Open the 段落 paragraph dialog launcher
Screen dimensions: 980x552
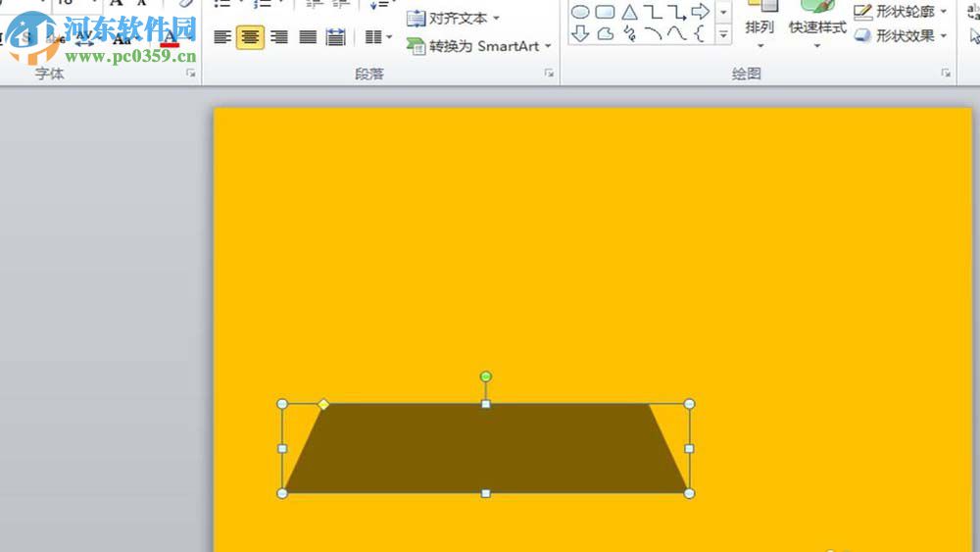pos(549,74)
